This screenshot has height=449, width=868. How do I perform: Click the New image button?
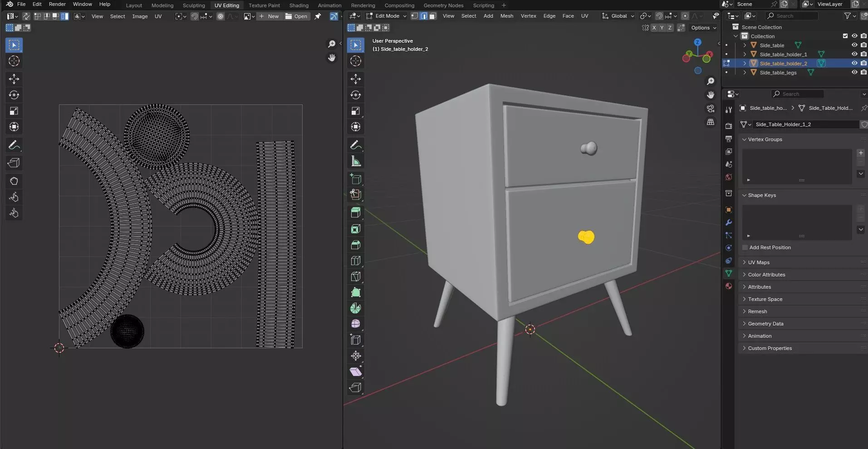pos(269,16)
